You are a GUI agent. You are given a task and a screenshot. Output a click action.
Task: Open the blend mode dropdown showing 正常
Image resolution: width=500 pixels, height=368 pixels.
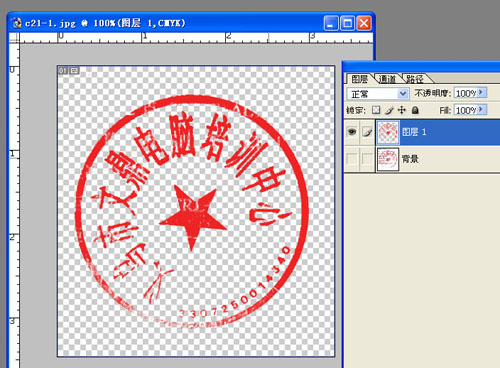(378, 94)
